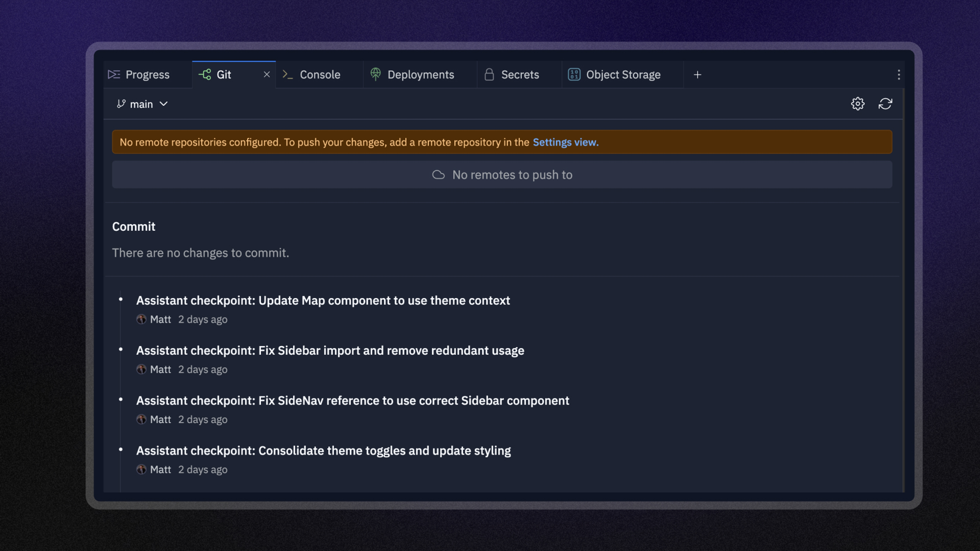Open Consolidate theme toggles checkpoint commit
980x551 pixels.
(x=323, y=450)
